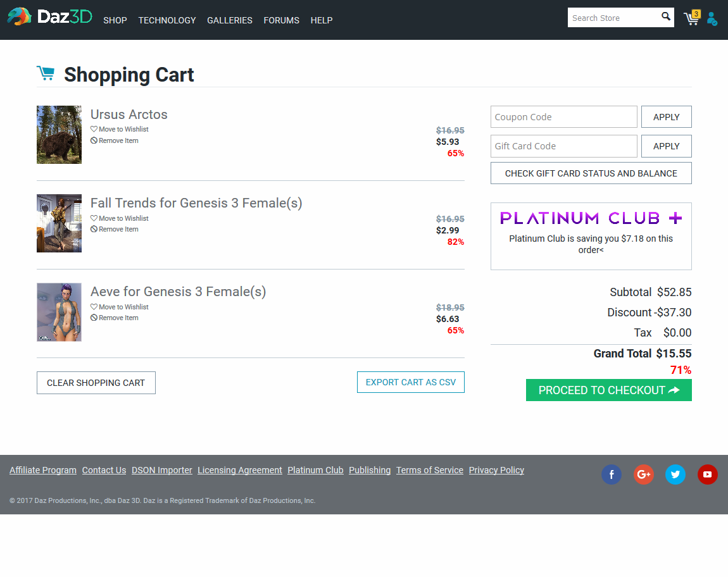Click the $6.63 price for Aeve
The width and height of the screenshot is (728, 577).
[x=448, y=319]
